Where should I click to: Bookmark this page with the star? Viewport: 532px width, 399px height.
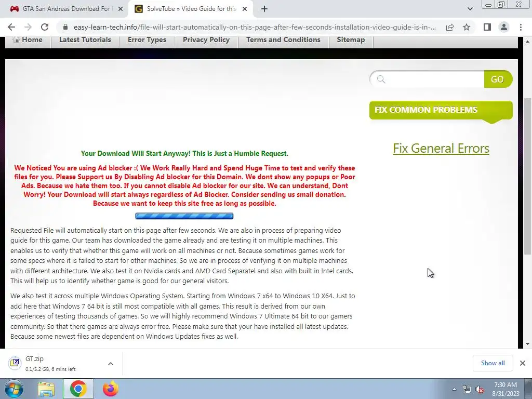tap(467, 27)
